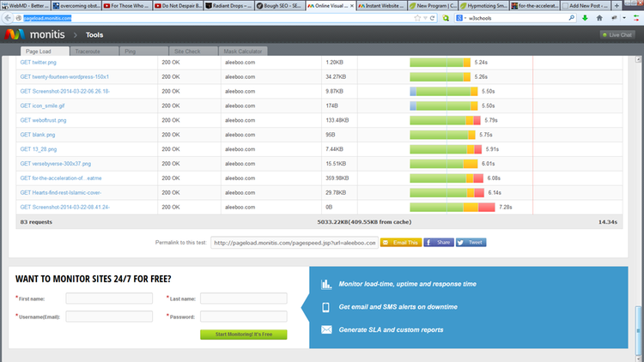Click the bar chart icon beside Monitor load-time
The image size is (644, 362).
coord(326,284)
